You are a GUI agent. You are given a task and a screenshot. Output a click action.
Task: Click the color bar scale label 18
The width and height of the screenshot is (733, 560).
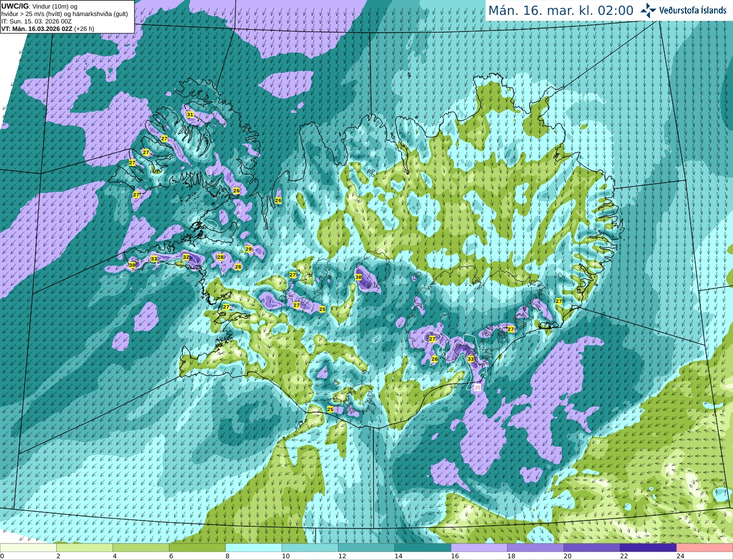click(511, 555)
